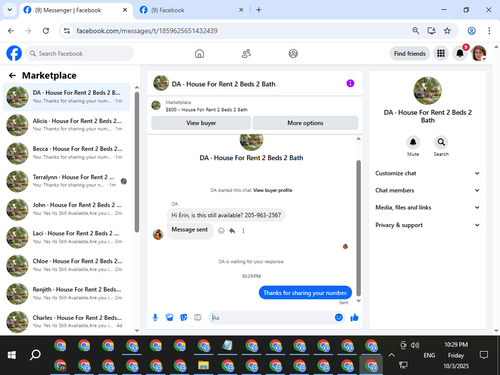Open Chrome zoom magnifier icon in address bar
This screenshot has width=500, height=375.
[415, 31]
